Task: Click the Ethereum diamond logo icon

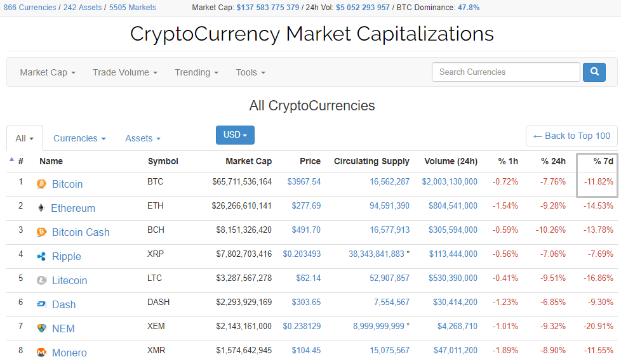Action: click(42, 208)
